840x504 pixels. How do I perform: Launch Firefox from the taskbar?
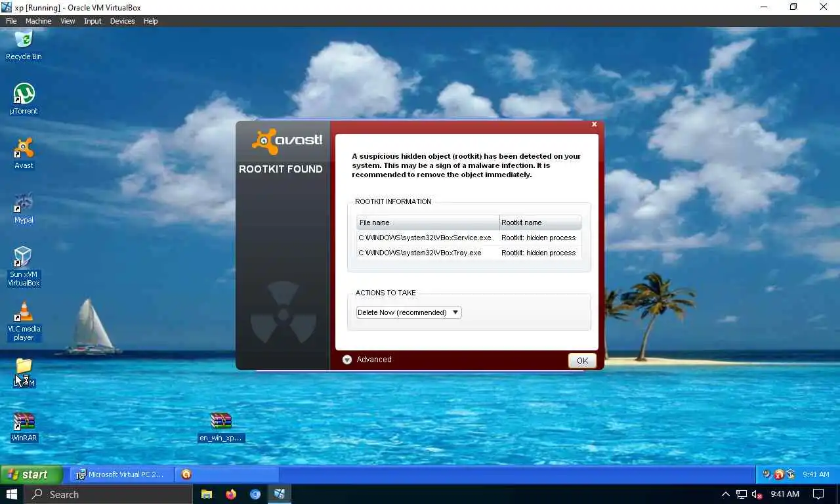coord(231,494)
